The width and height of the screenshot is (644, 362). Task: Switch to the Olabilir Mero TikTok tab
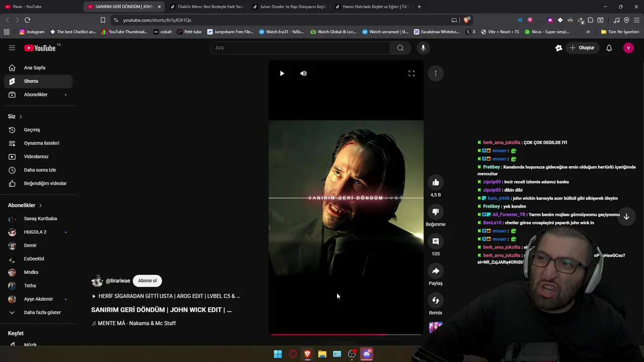tap(206, 7)
